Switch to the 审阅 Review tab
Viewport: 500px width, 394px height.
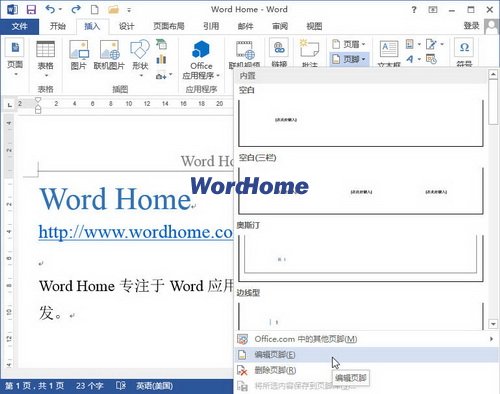280,26
